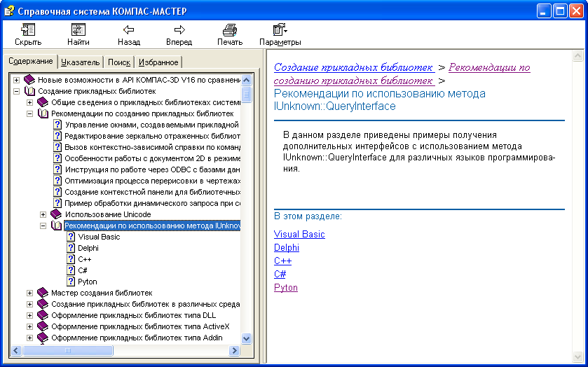Click the tree vertical scrollbar thumb

point(247,94)
